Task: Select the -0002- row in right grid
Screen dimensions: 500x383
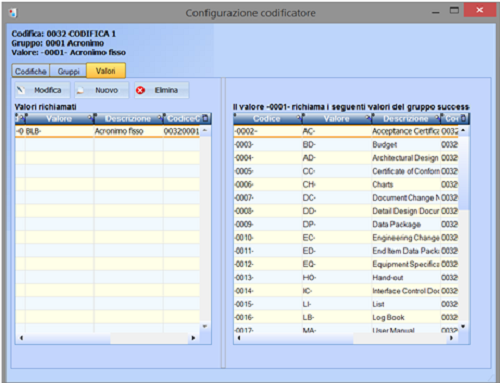Action: [x=346, y=131]
